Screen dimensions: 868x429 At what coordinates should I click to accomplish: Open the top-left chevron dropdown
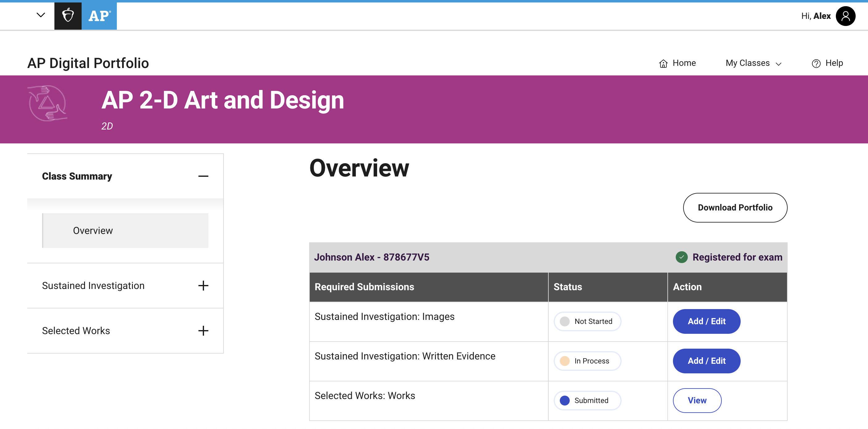tap(41, 15)
